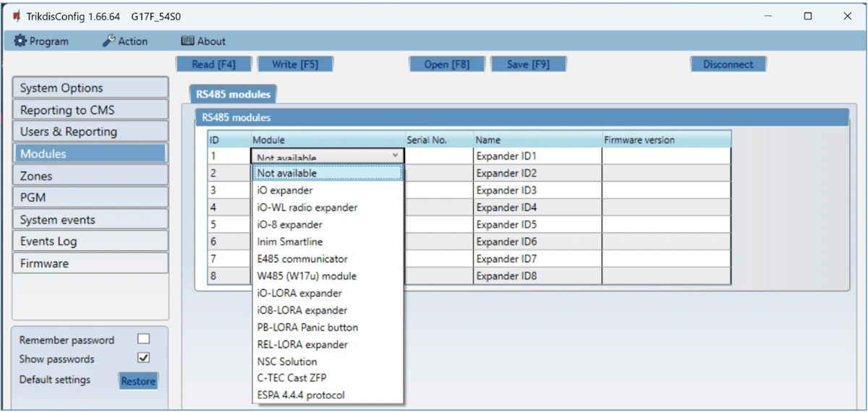Image resolution: width=868 pixels, height=412 pixels.
Task: Open the Action menu with wrench icon
Action: (x=125, y=41)
